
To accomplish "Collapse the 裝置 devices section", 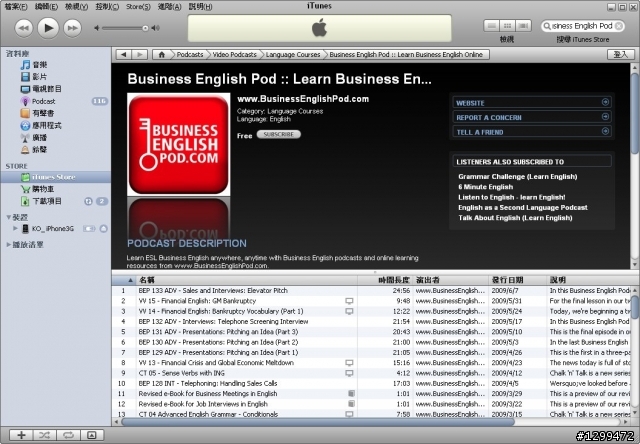I will (x=9, y=217).
